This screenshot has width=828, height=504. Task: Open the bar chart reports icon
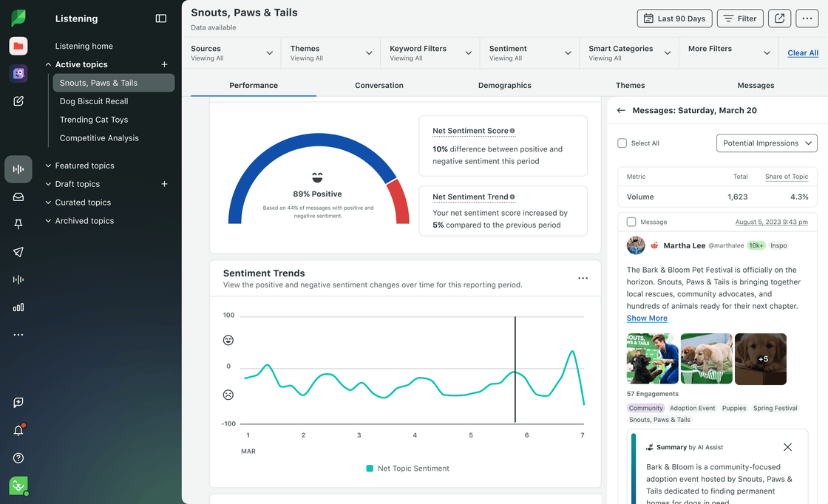(x=18, y=307)
